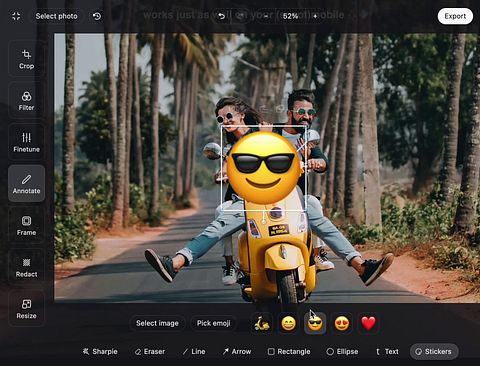
Task: Open the 52% zoom level control
Action: pos(290,16)
